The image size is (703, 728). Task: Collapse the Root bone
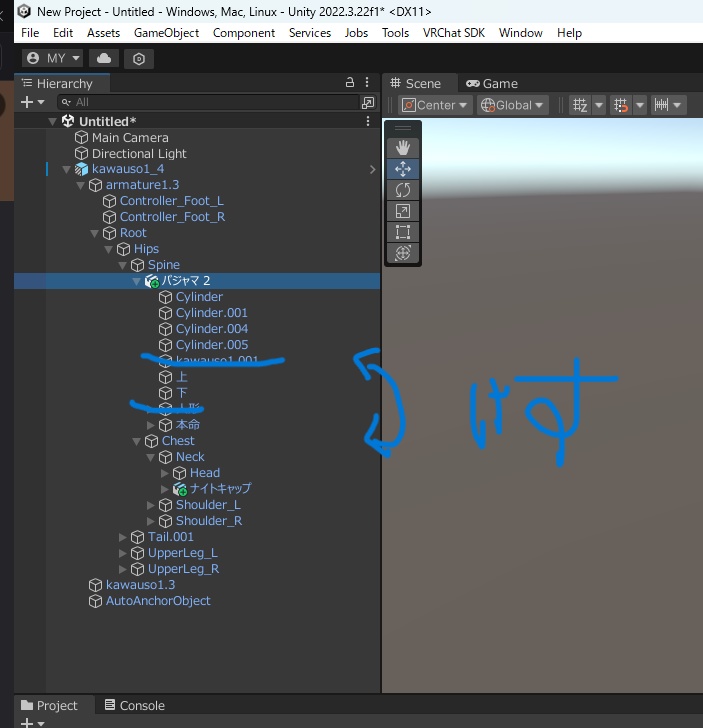tap(94, 234)
